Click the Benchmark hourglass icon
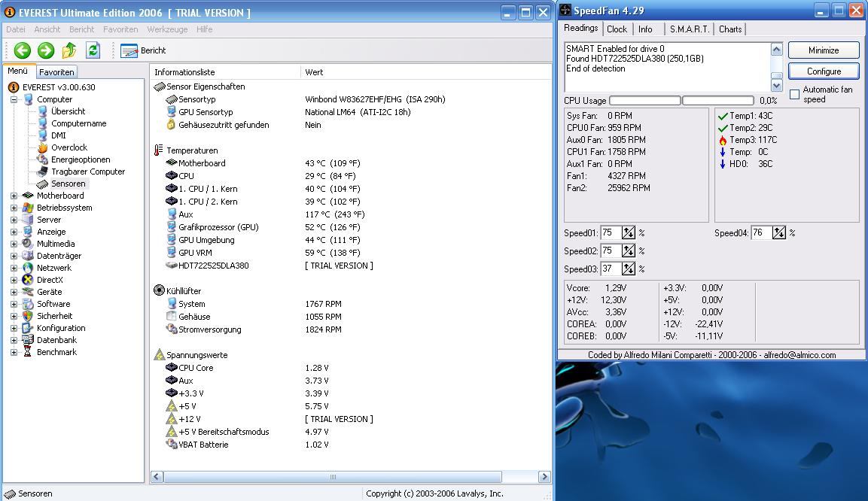Screen dimensions: 868x501 (28, 352)
